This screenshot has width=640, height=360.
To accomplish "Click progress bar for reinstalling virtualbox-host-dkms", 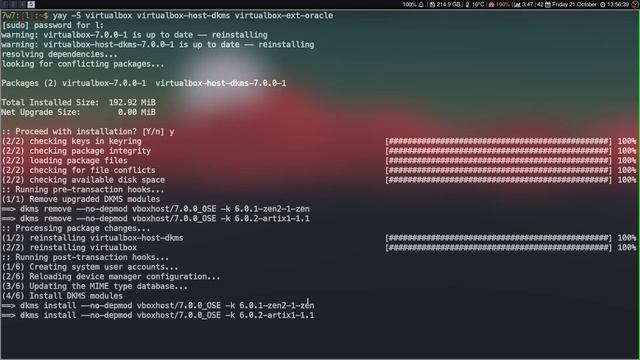I will (x=499, y=238).
